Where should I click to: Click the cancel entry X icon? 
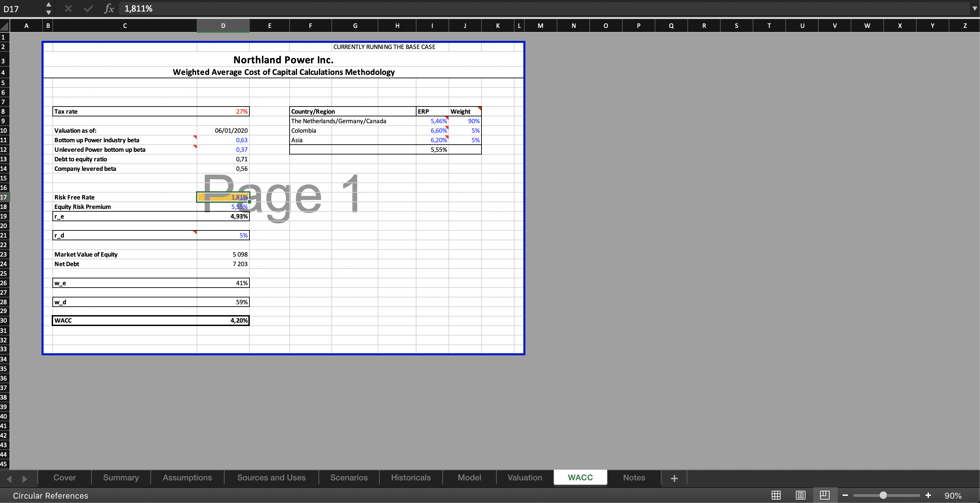coord(68,9)
